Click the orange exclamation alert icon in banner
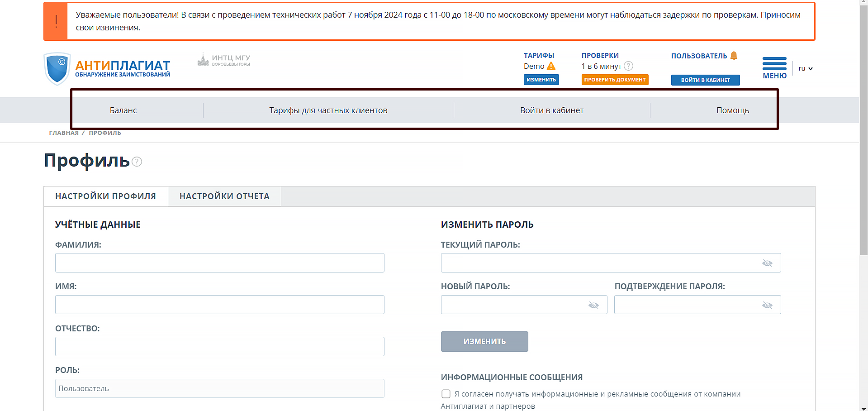This screenshot has height=411, width=868. pyautogui.click(x=56, y=21)
